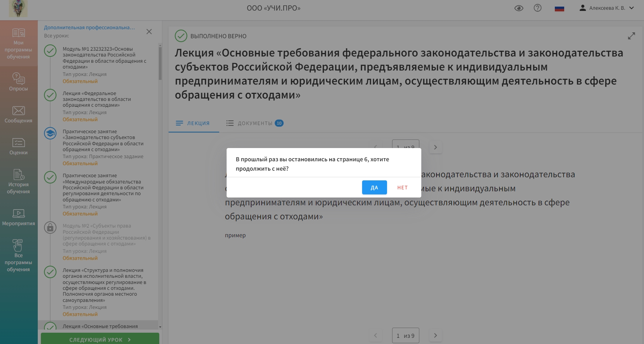The image size is (644, 344).
Task: Toggle the accessibility eye icon in header
Action: 519,8
